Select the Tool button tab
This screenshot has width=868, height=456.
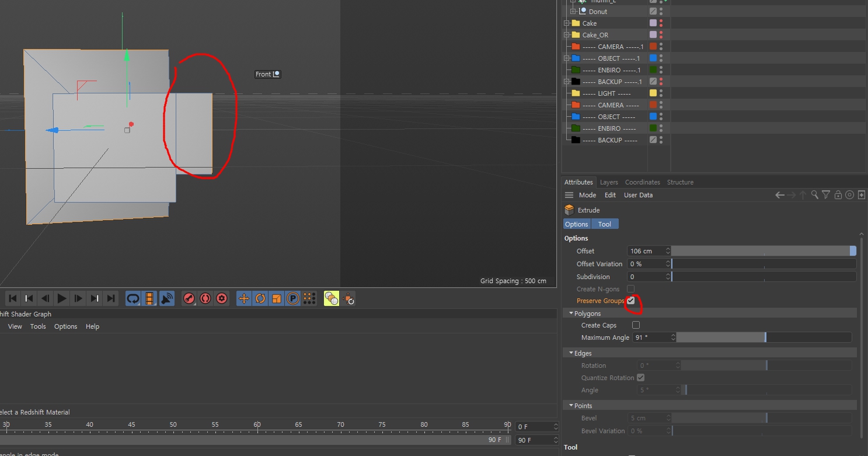point(605,224)
